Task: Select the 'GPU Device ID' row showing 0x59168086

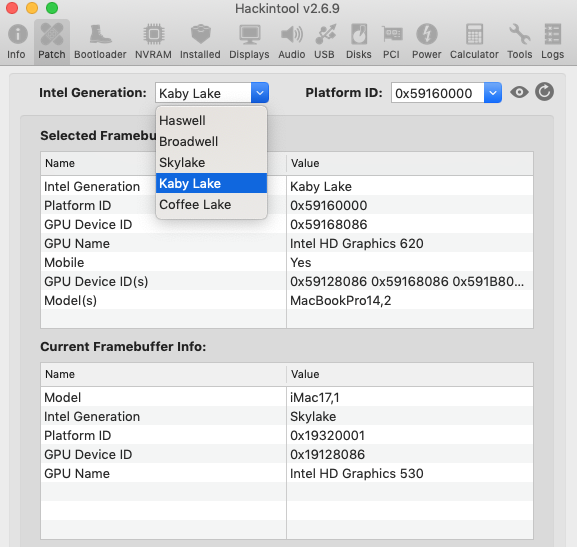Action: tap(287, 225)
